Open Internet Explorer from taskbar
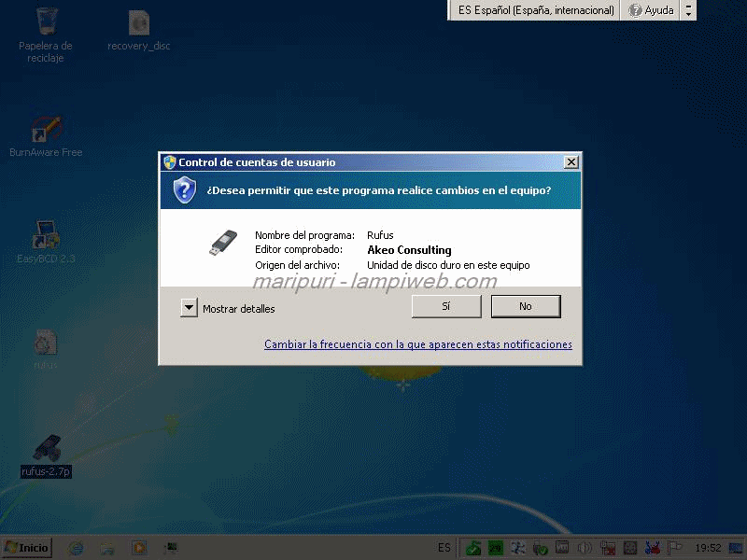This screenshot has width=747, height=560. (x=76, y=548)
